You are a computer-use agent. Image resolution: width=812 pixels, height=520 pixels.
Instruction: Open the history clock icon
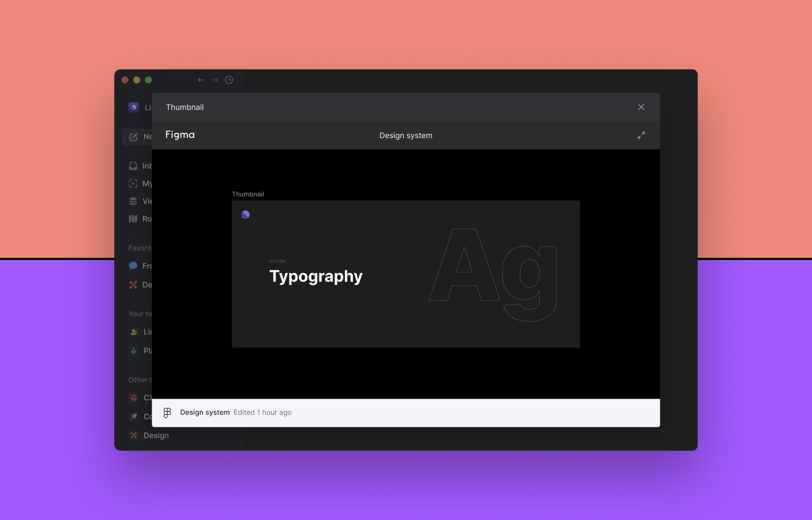pos(229,80)
